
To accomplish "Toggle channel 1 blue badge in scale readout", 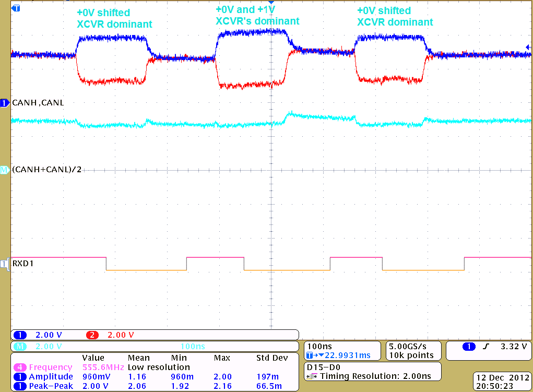I will [20, 335].
